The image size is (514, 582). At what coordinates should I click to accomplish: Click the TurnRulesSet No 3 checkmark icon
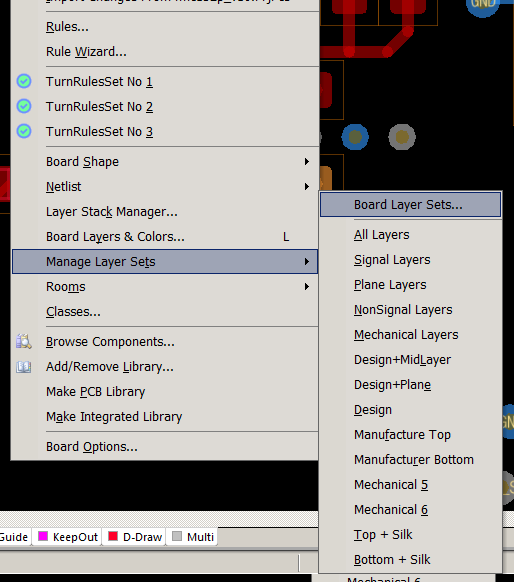[24, 131]
